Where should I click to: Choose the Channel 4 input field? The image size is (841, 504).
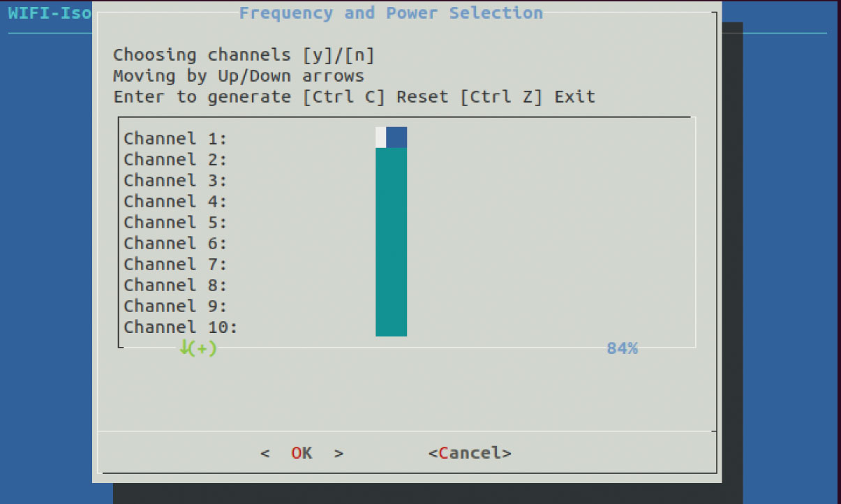click(x=391, y=201)
